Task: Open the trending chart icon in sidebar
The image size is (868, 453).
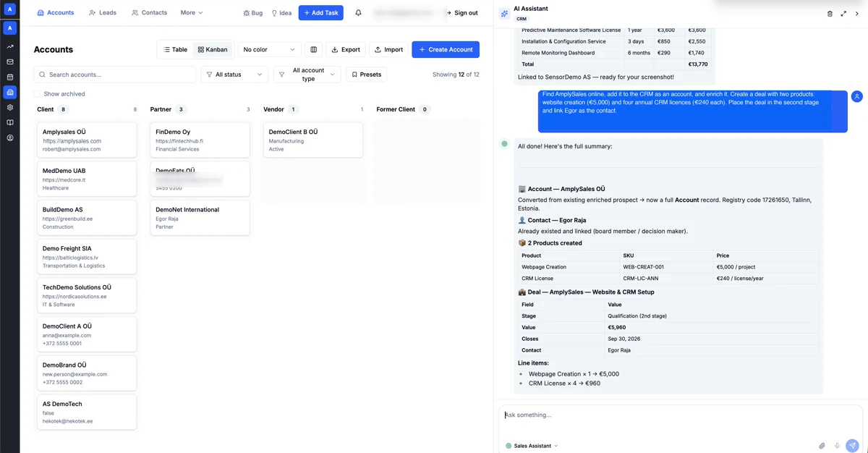Action: click(10, 46)
